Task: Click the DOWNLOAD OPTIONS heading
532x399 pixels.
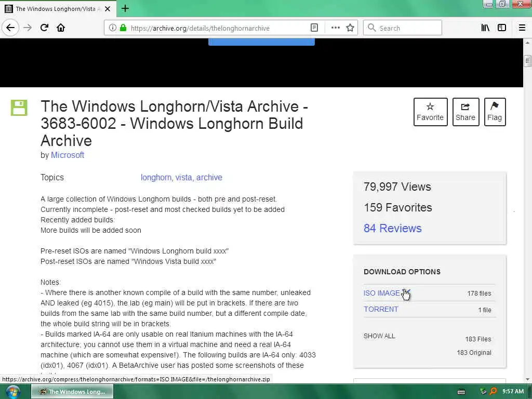Action: coord(402,272)
